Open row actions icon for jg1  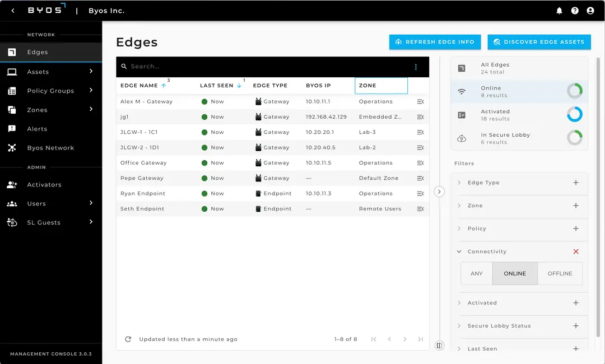[x=420, y=117]
